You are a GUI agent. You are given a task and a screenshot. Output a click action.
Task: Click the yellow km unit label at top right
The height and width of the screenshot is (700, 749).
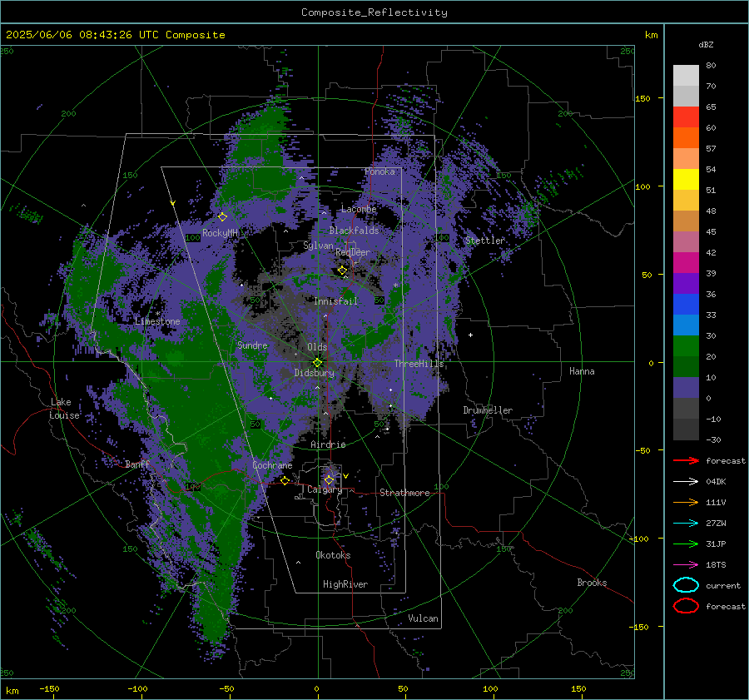[651, 35]
